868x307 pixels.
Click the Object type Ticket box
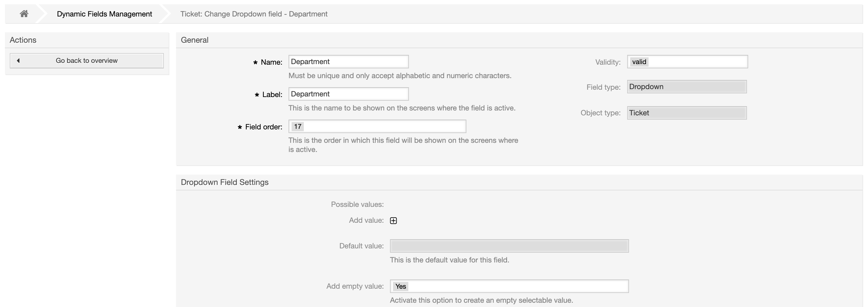click(x=686, y=113)
